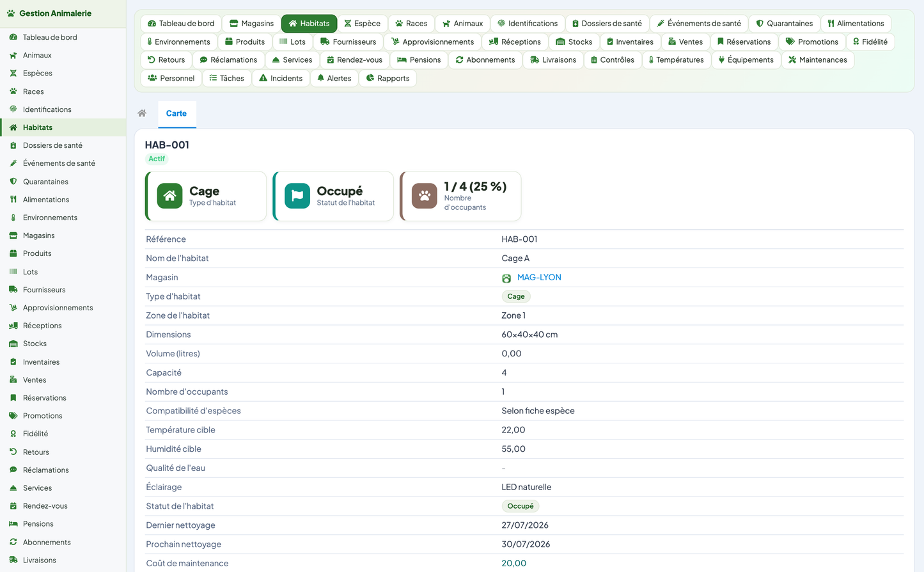Image resolution: width=924 pixels, height=572 pixels.
Task: Click the thermometer icon on Températures button
Action: [651, 60]
